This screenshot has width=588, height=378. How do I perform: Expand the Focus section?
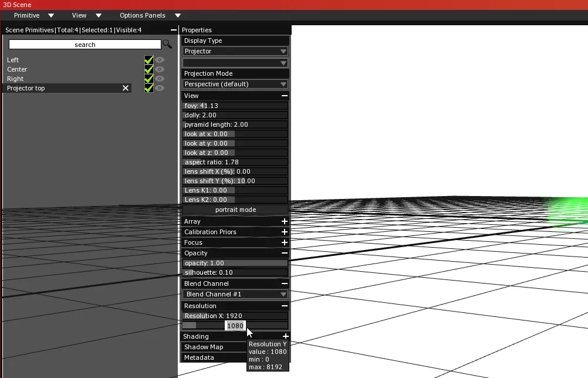(x=285, y=242)
